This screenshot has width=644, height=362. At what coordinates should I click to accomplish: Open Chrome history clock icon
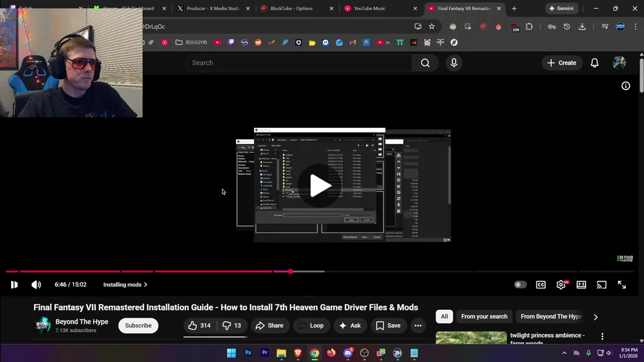(567, 27)
